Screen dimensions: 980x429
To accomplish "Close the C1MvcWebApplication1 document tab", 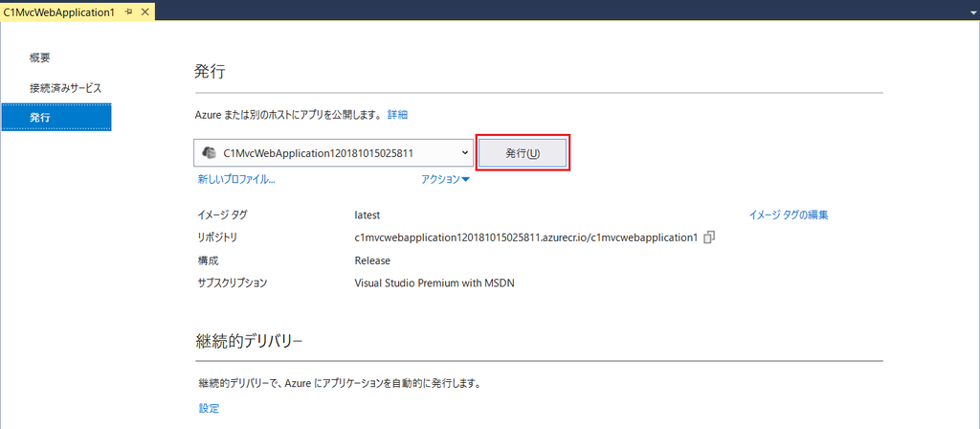I will (x=145, y=11).
